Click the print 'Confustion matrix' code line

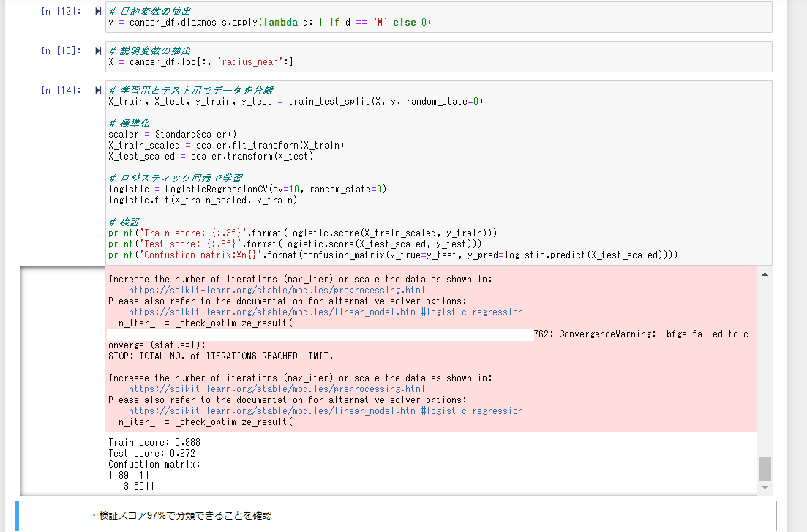coord(393,255)
